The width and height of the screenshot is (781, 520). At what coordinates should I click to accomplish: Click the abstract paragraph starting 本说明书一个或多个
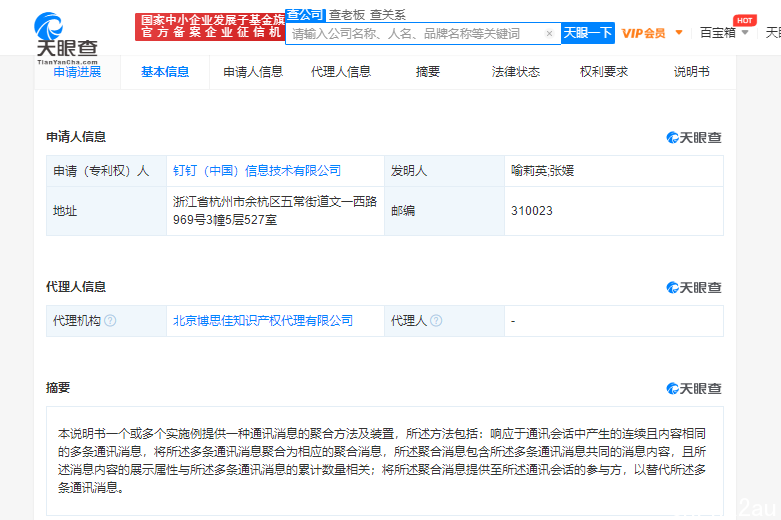point(382,461)
